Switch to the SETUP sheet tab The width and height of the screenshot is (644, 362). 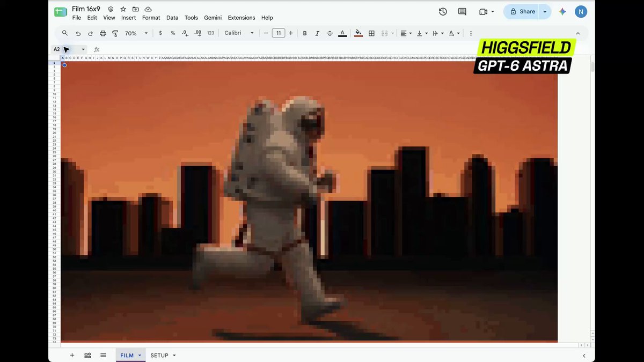[159, 355]
